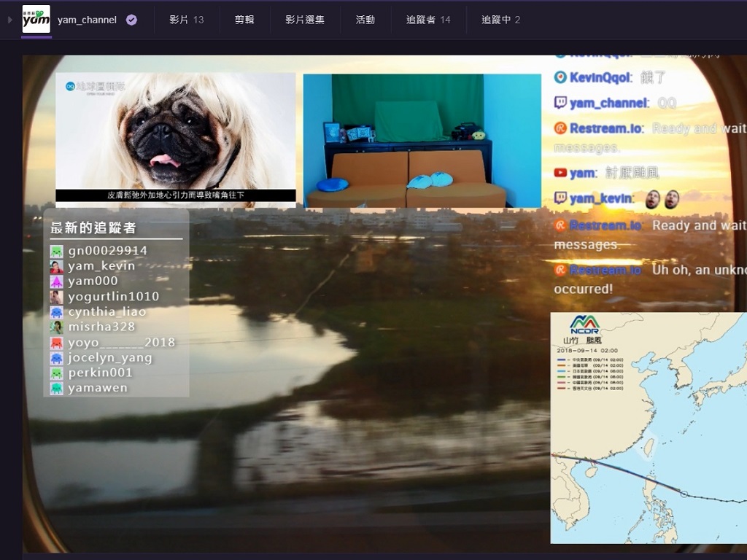View the 追蹤者 followers tab

tap(428, 20)
